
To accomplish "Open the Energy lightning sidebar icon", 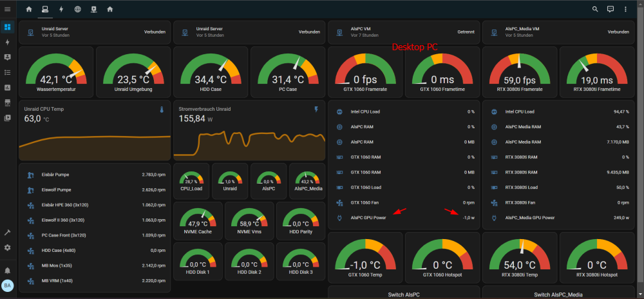I will pos(7,43).
